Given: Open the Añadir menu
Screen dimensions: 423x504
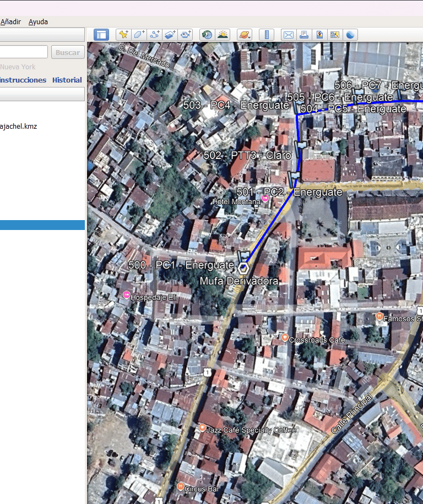Looking at the screenshot, I should pyautogui.click(x=10, y=22).
